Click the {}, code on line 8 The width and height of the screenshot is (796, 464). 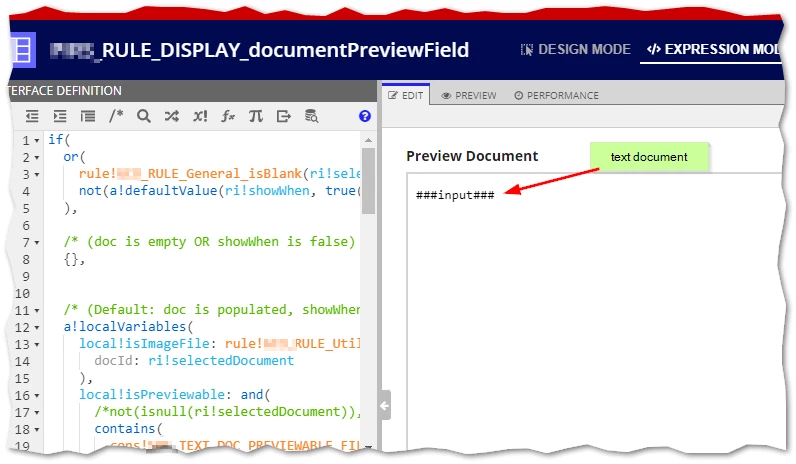click(74, 259)
